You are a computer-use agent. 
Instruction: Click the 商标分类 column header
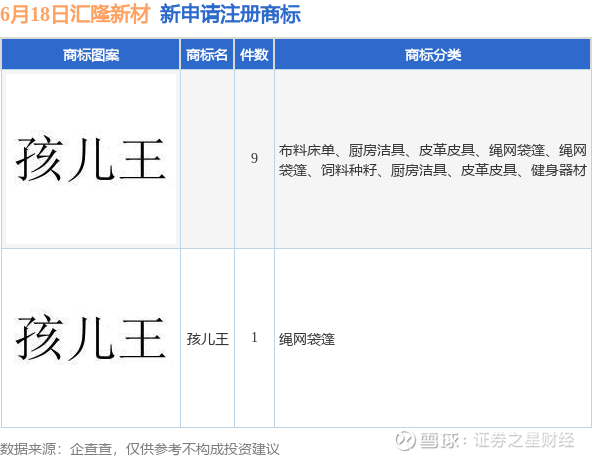click(433, 55)
